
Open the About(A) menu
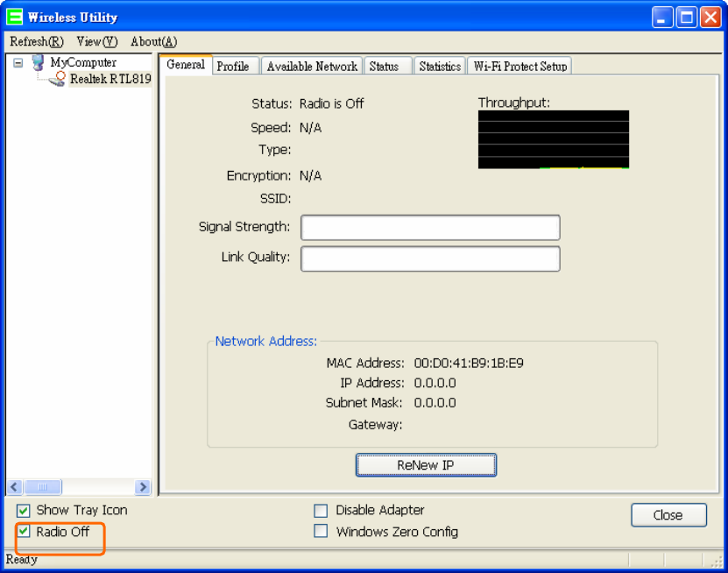[153, 42]
